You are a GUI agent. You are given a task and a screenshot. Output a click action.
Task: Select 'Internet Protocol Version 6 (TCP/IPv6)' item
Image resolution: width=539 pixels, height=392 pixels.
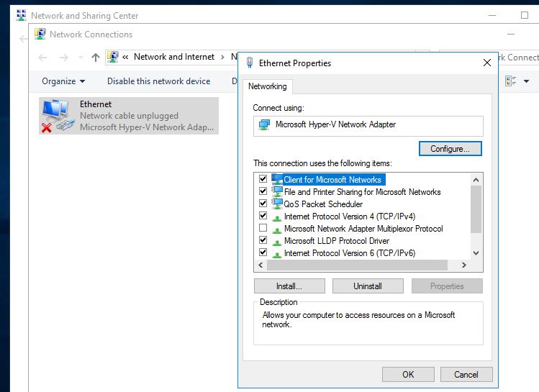350,253
